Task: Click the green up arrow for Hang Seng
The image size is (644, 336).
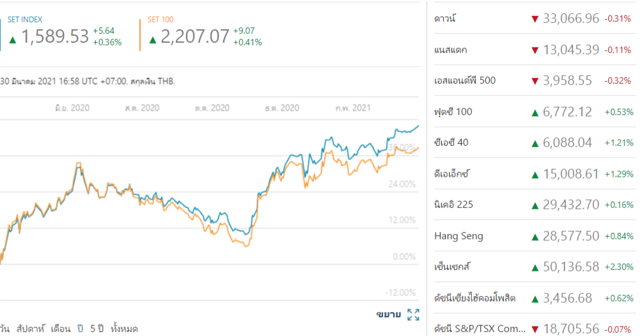Action: click(535, 237)
